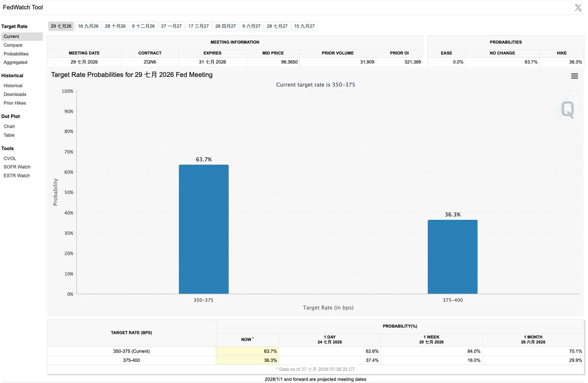Select the 17 三月27 meeting tab
The height and width of the screenshot is (383, 588).
[x=198, y=26]
